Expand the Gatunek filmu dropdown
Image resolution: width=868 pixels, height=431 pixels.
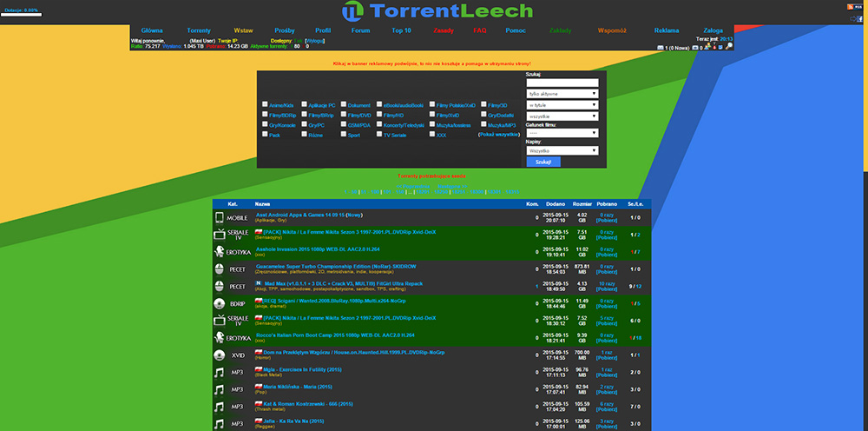click(562, 133)
